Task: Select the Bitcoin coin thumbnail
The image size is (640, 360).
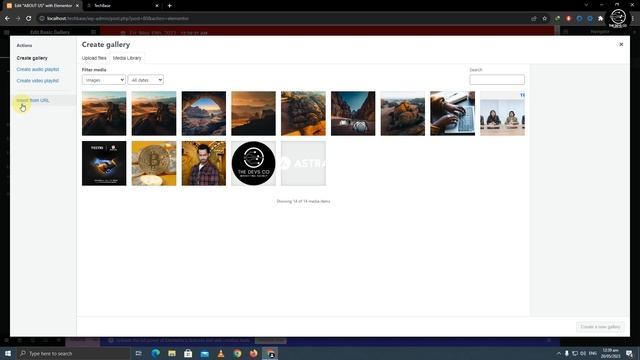Action: (x=154, y=163)
